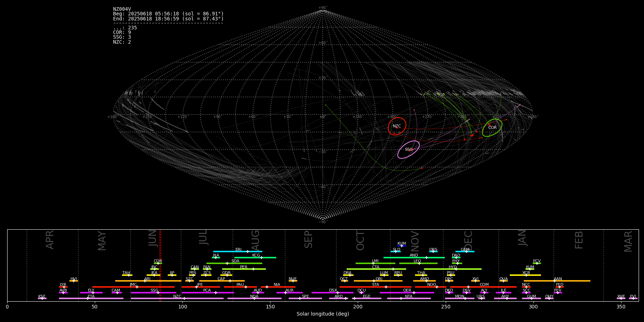Select the LEO shower bar in timeline

418,263
